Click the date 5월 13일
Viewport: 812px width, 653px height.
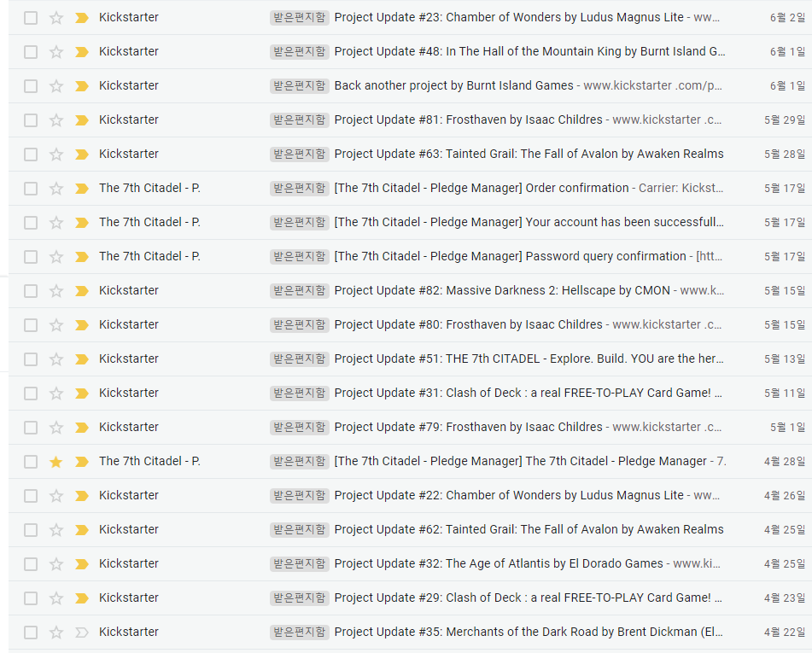coord(785,360)
